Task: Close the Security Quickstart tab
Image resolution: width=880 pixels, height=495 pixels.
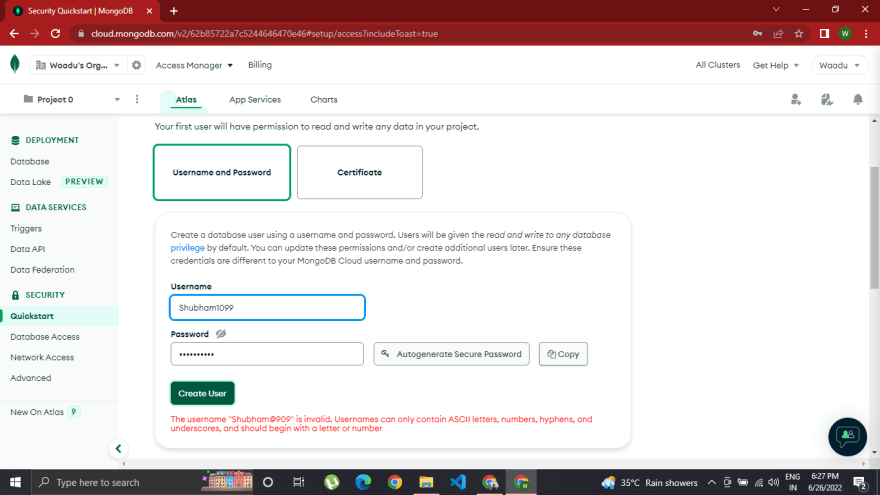Action: pyautogui.click(x=149, y=11)
